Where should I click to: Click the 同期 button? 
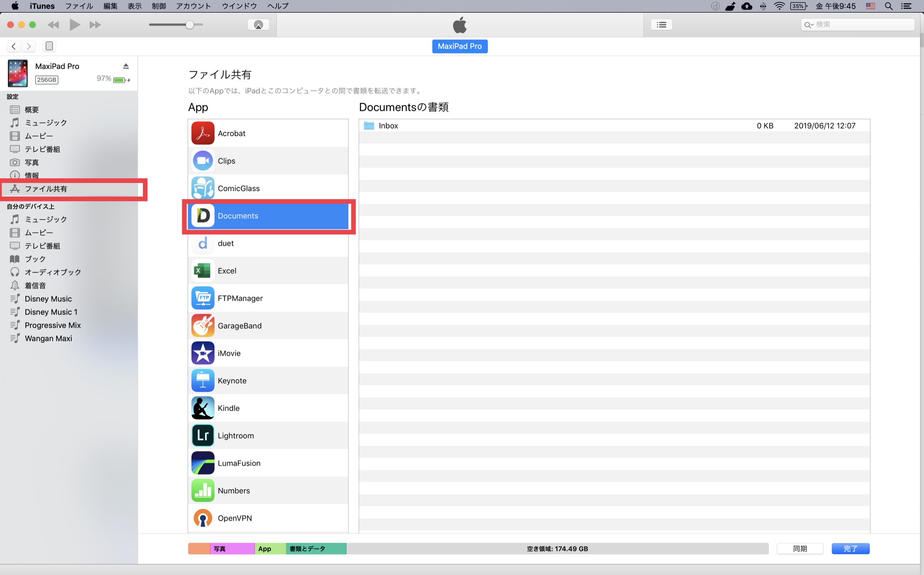point(800,548)
